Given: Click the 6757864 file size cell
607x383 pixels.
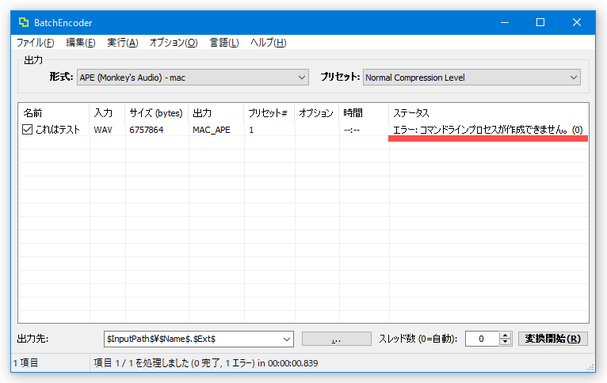Looking at the screenshot, I should click(x=146, y=130).
